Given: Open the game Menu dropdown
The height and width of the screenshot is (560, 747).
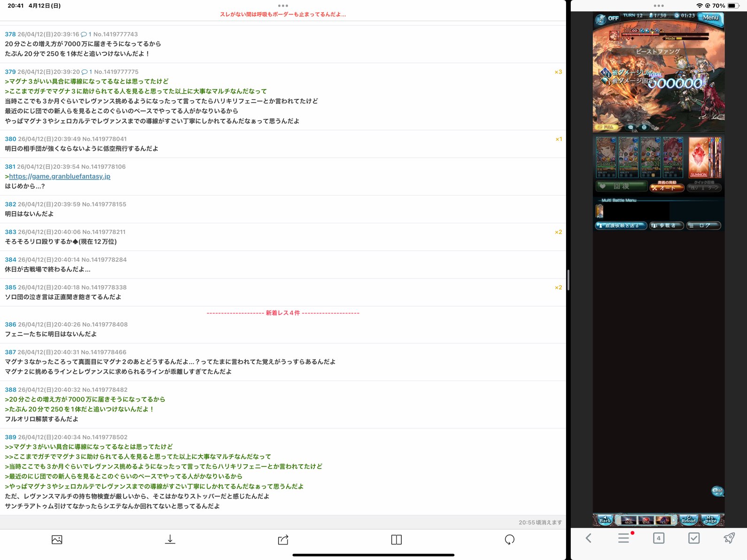Looking at the screenshot, I should pyautogui.click(x=710, y=18).
